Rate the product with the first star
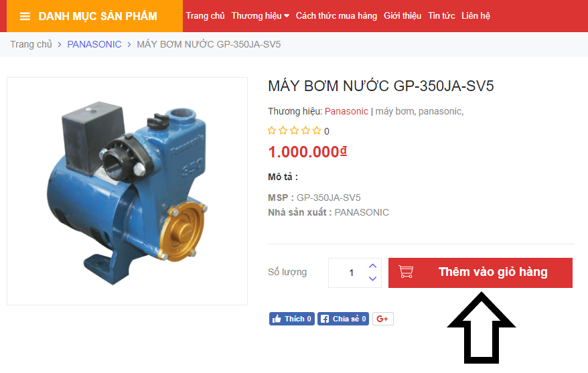 click(x=272, y=131)
